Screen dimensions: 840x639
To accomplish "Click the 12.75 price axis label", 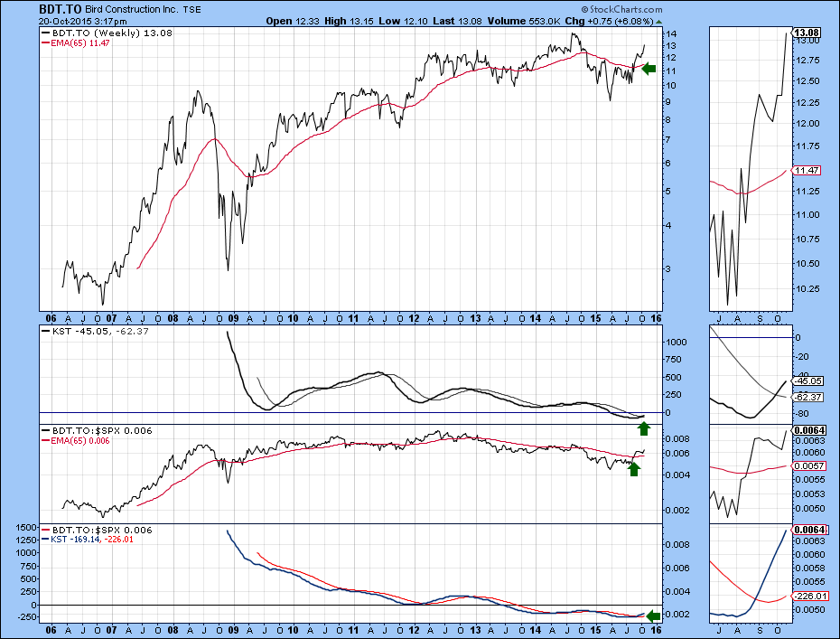I will tap(807, 61).
